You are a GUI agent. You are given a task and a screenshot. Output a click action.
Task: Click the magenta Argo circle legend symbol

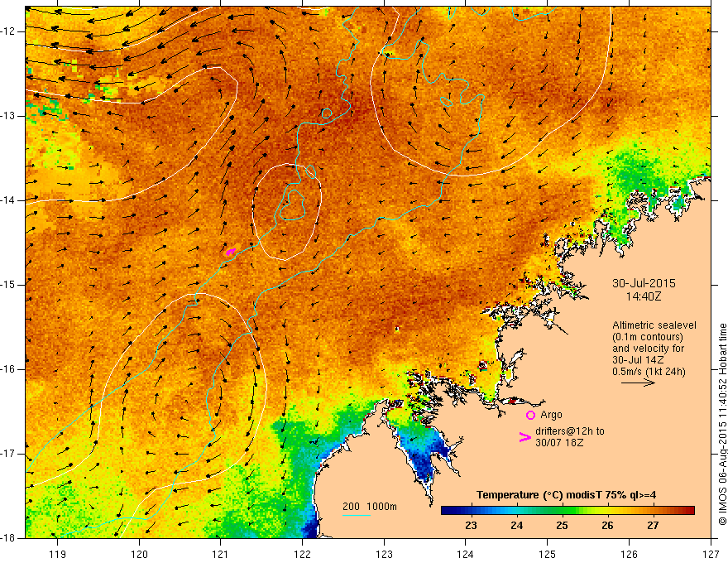tap(530, 416)
